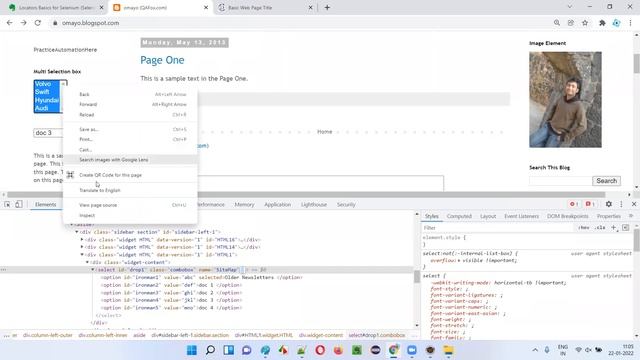Click the Search This Blog input field

560,180
